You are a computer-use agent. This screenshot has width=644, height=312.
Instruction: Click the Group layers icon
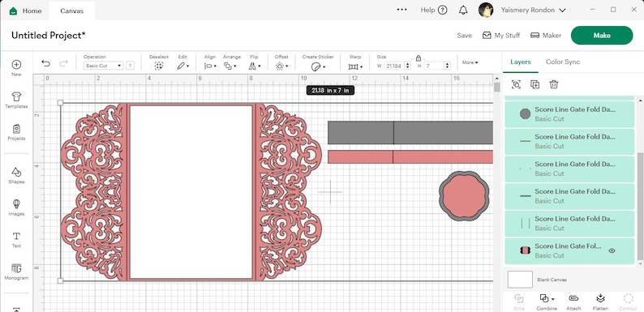coord(517,84)
